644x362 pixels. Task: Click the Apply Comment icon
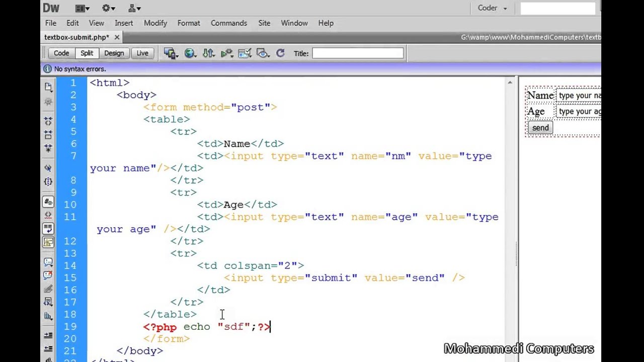coord(48,262)
